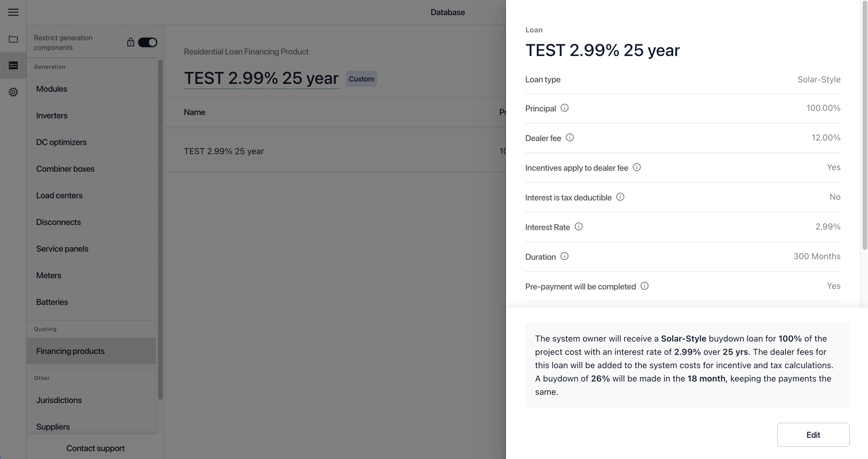The image size is (868, 459).
Task: Click Contact support link
Action: pyautogui.click(x=95, y=448)
